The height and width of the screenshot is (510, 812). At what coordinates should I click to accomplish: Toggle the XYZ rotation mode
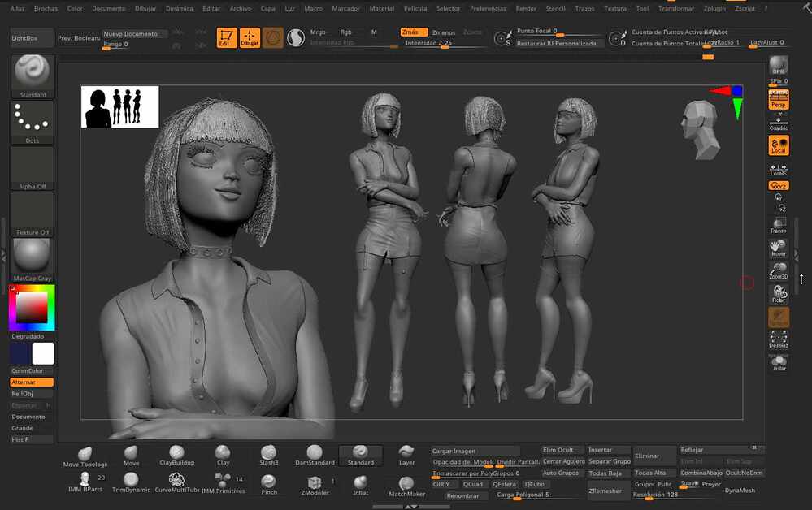779,186
